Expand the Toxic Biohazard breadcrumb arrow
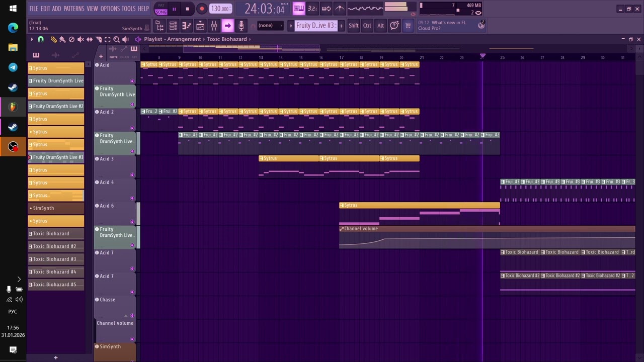Screen dimensions: 644x362 (250, 39)
